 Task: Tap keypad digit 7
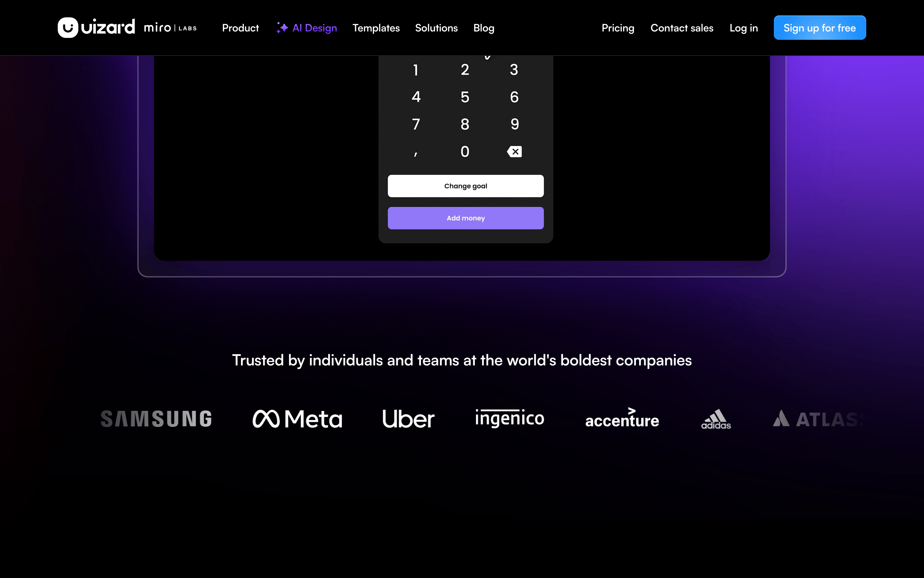(416, 124)
